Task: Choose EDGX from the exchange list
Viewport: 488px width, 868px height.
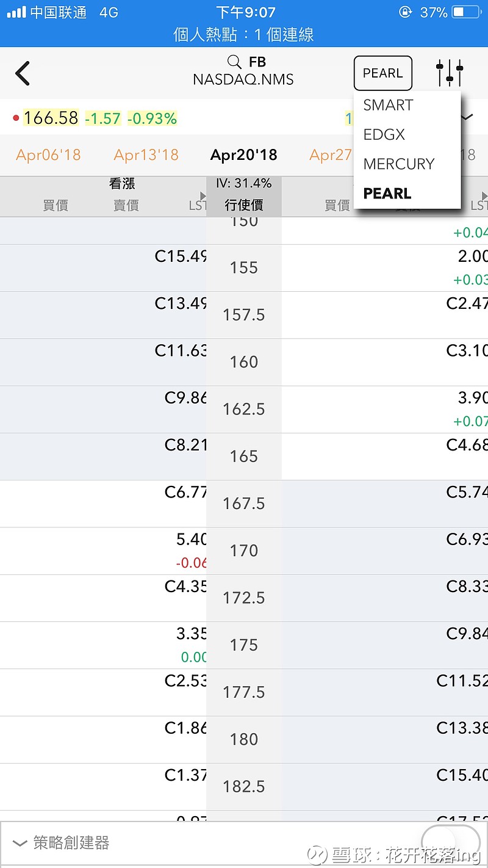Action: [x=384, y=134]
